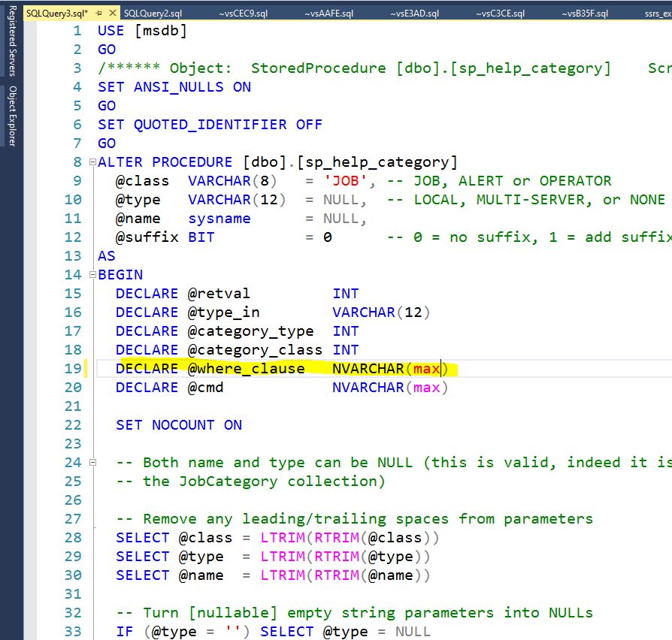
Task: Open the ~vsC3CE.sql tab
Action: 500,14
